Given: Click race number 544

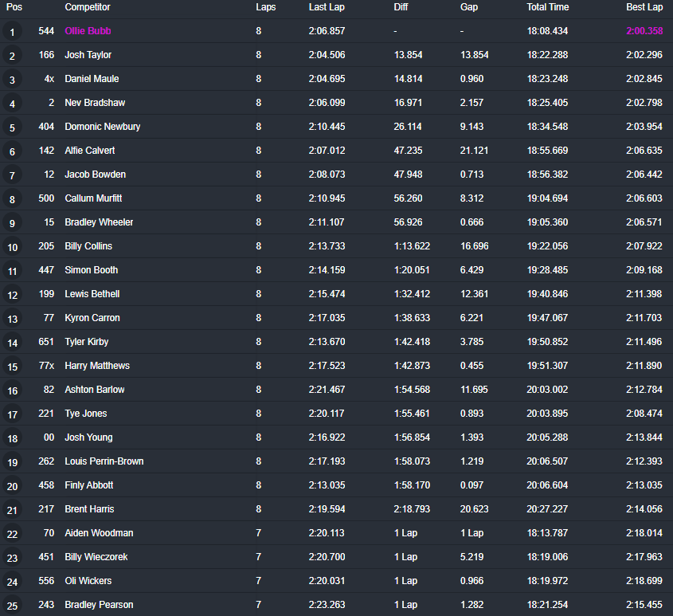Looking at the screenshot, I should 46,31.
